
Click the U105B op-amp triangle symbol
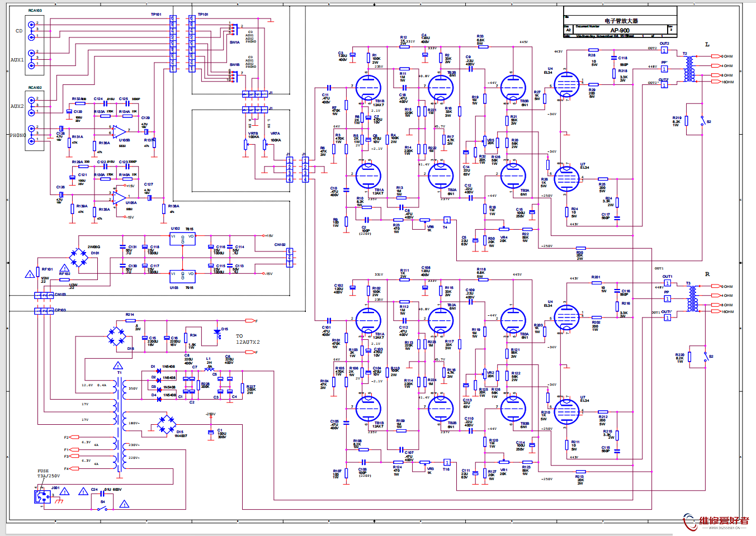tap(119, 131)
